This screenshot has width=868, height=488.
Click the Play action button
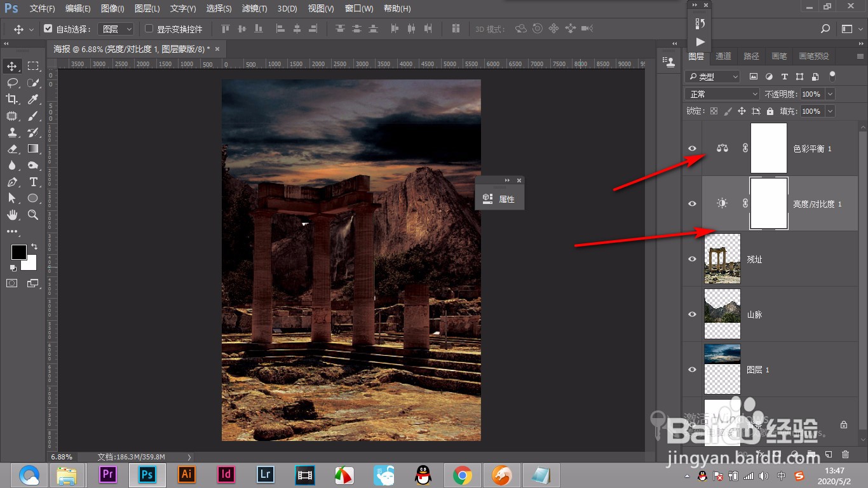700,42
